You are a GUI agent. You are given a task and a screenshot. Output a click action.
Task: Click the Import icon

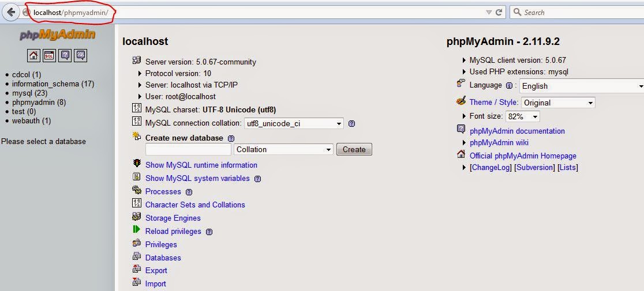pos(137,282)
